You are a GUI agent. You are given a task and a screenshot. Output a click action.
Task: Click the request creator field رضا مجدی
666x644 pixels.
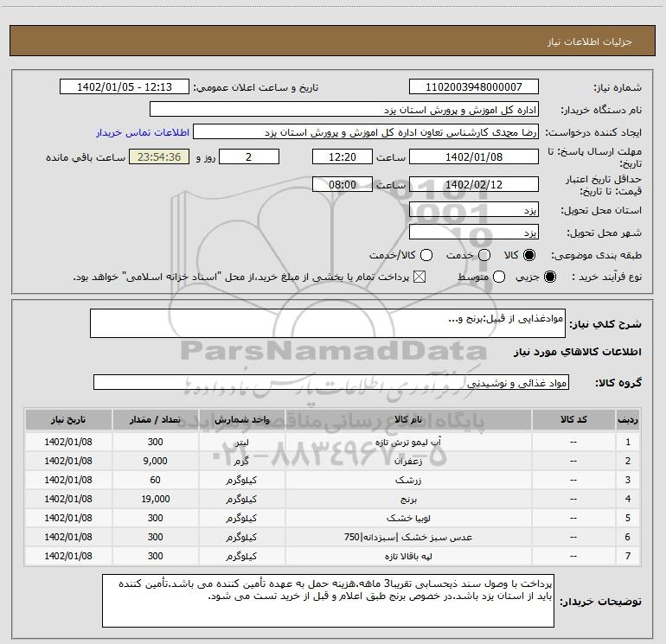point(366,132)
